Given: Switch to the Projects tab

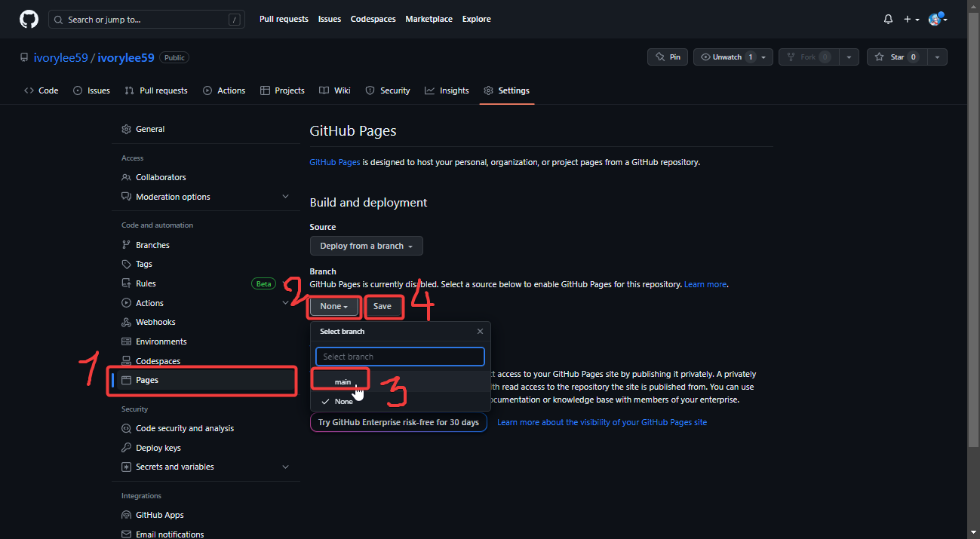Looking at the screenshot, I should pyautogui.click(x=282, y=90).
